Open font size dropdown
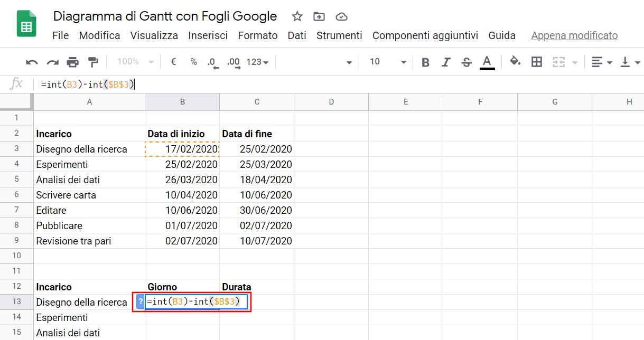Viewport: 644px width, 340px height. click(388, 62)
